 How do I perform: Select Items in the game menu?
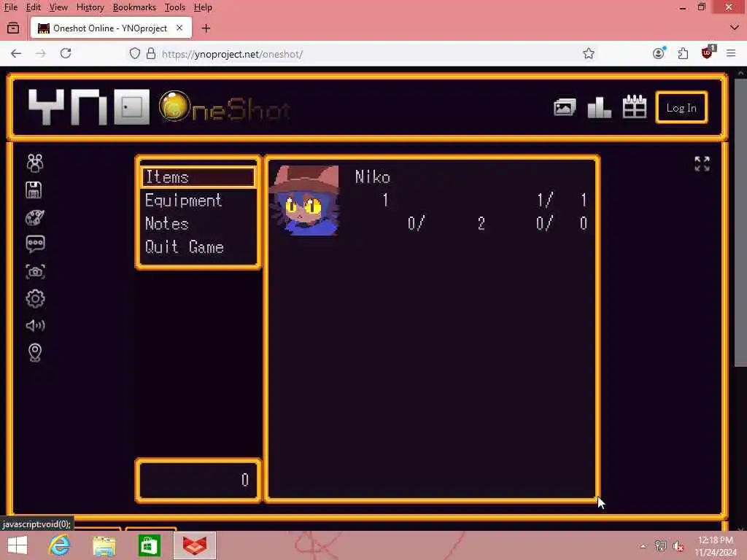198,177
